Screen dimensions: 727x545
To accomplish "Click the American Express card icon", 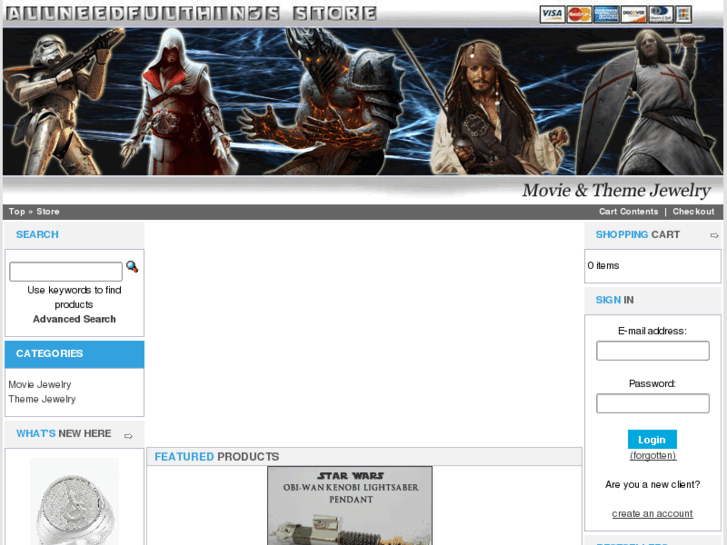I will [x=606, y=14].
